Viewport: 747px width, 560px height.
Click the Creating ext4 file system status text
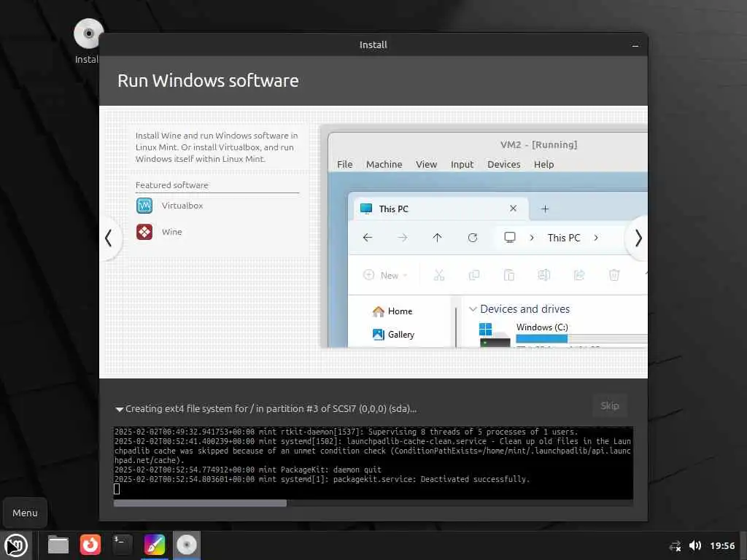tap(271, 409)
